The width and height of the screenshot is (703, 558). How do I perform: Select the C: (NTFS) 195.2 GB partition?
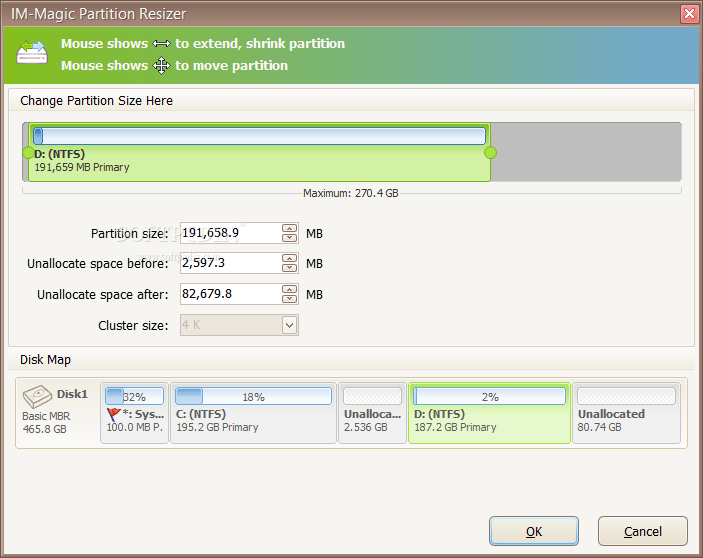tap(253, 413)
